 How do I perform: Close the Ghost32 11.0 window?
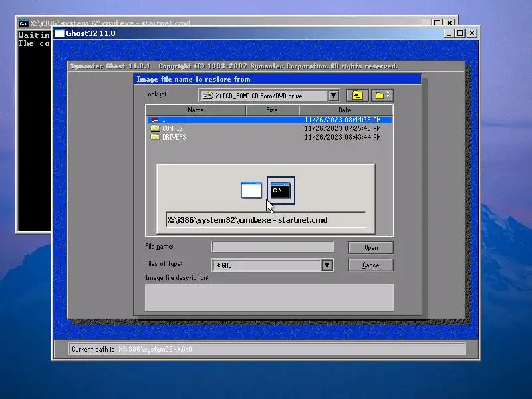tap(472, 33)
